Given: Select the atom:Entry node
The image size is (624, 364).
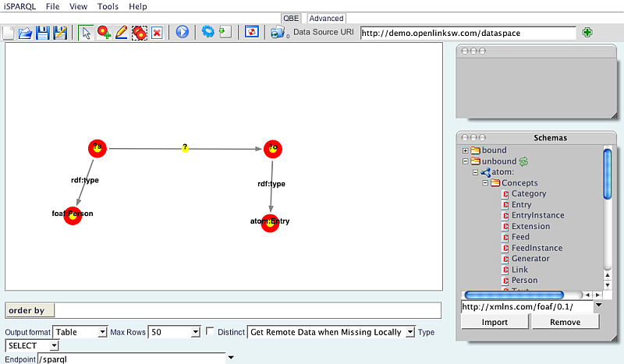Looking at the screenshot, I should (270, 223).
